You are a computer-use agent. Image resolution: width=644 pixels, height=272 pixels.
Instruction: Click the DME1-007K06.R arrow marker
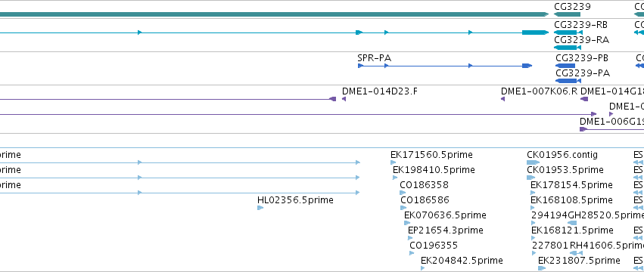tap(502, 99)
